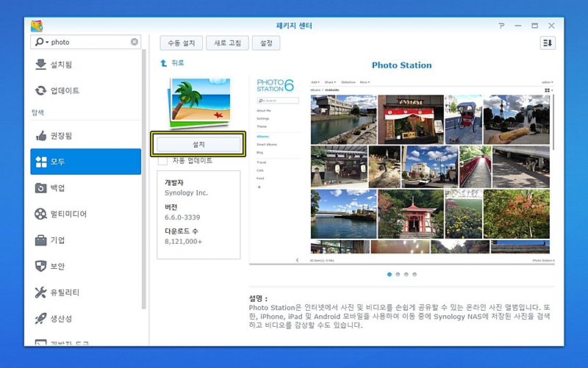
Task: Click the 보안 shield icon
Action: (x=40, y=266)
